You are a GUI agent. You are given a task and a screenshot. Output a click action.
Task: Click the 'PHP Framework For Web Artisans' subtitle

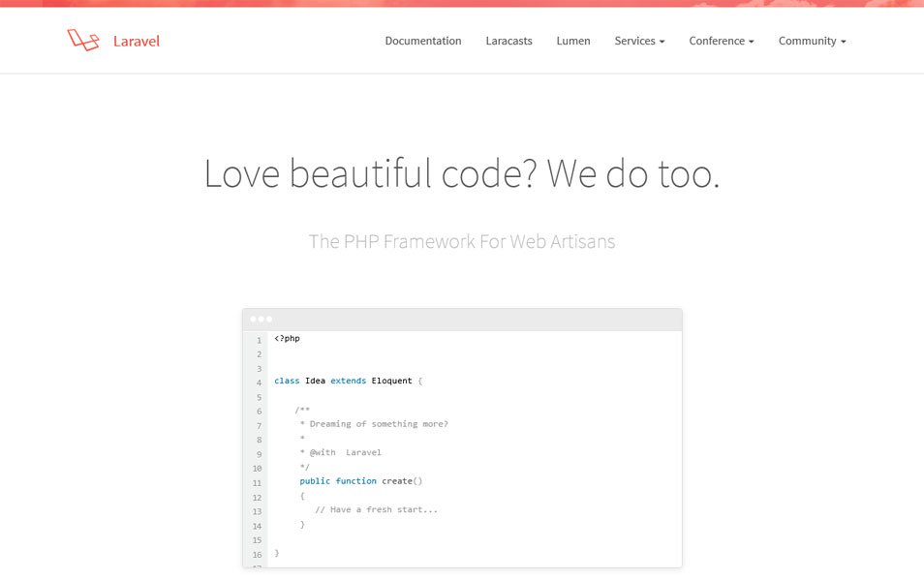point(462,241)
